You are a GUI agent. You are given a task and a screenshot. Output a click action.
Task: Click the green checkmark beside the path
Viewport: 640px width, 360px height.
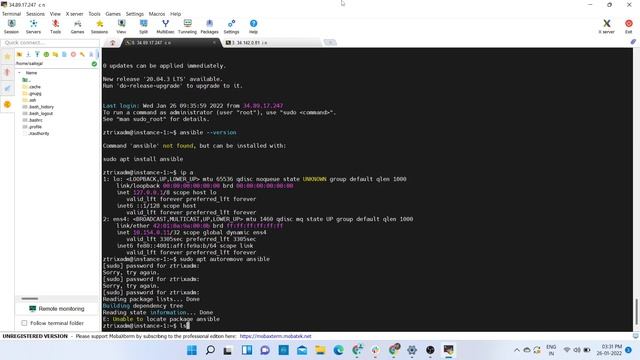94,64
